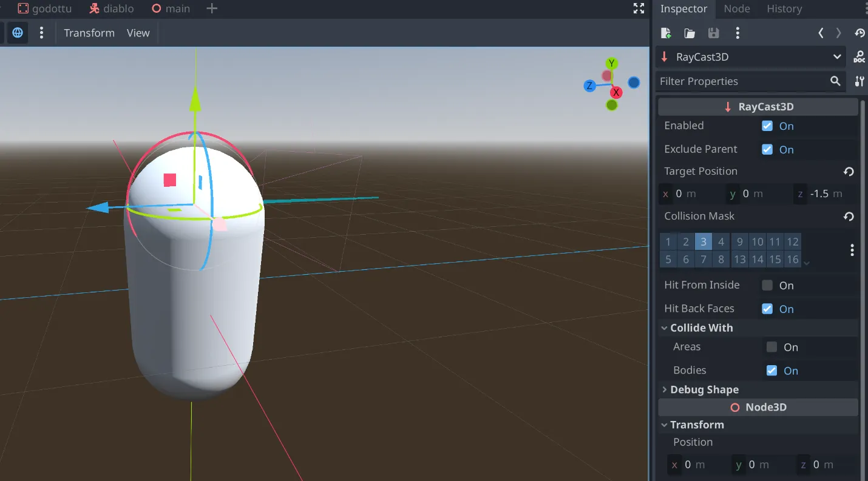Reset Collision Mask with revert arrow
Screen dimensions: 868x481
click(849, 217)
